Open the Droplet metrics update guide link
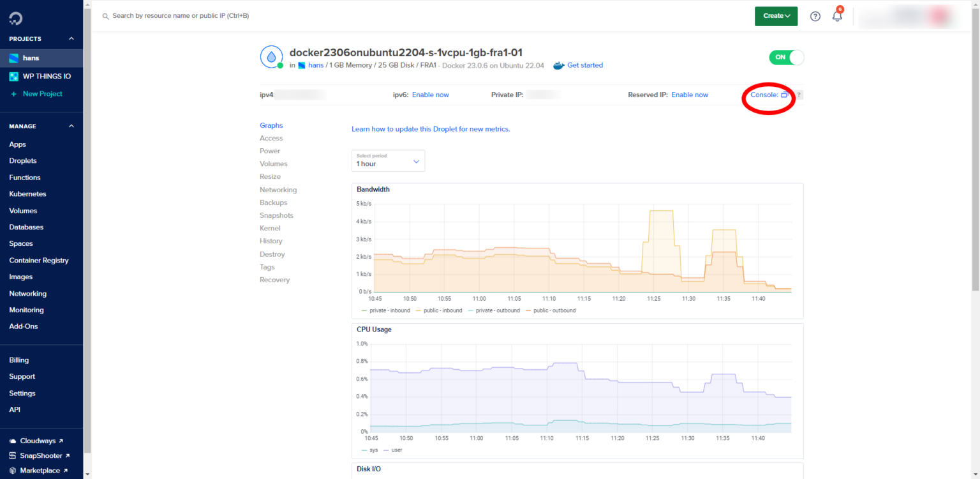The width and height of the screenshot is (980, 479). 431,128
